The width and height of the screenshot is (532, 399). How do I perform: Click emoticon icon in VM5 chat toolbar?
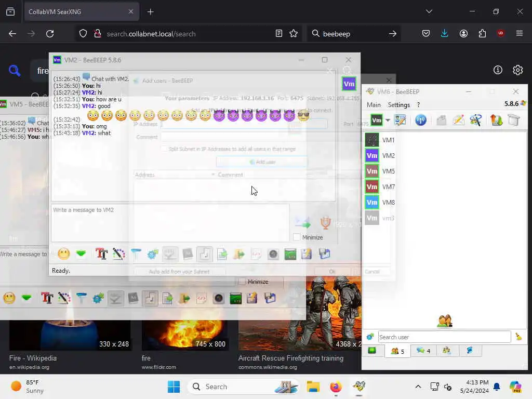(x=9, y=298)
